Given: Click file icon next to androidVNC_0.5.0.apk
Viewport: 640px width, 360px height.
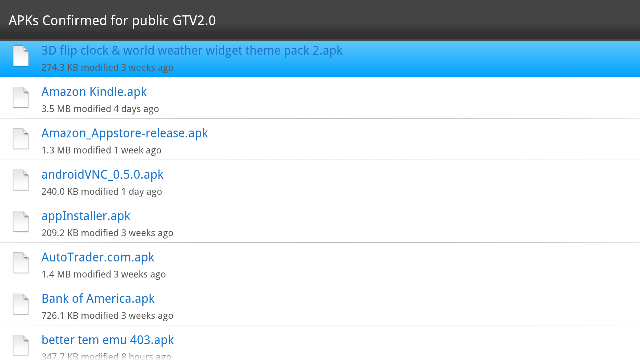Looking at the screenshot, I should (x=21, y=180).
